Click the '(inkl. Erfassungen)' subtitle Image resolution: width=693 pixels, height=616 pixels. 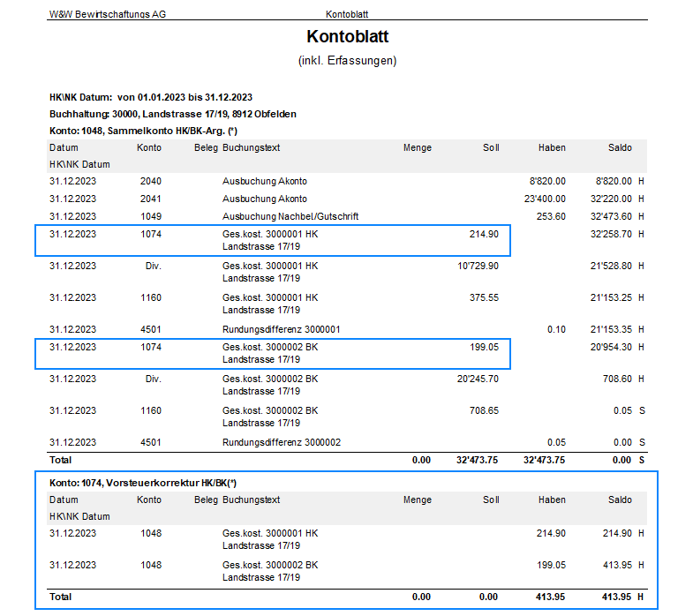coord(348,61)
